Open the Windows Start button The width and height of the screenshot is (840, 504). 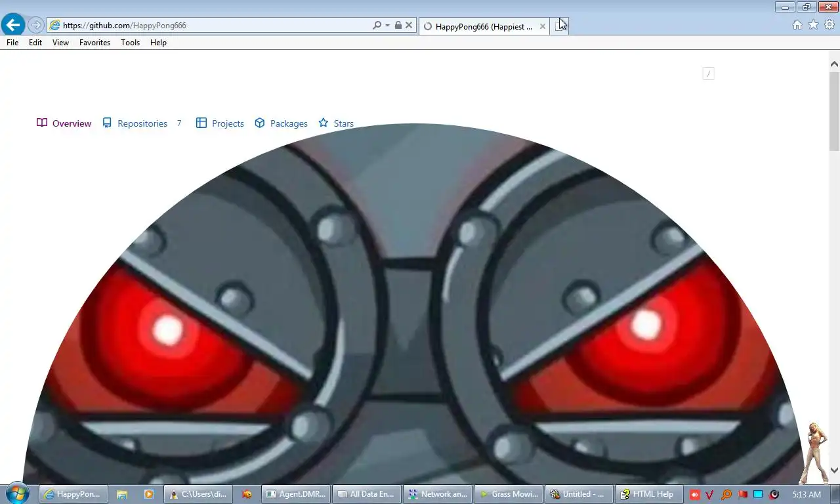[16, 493]
